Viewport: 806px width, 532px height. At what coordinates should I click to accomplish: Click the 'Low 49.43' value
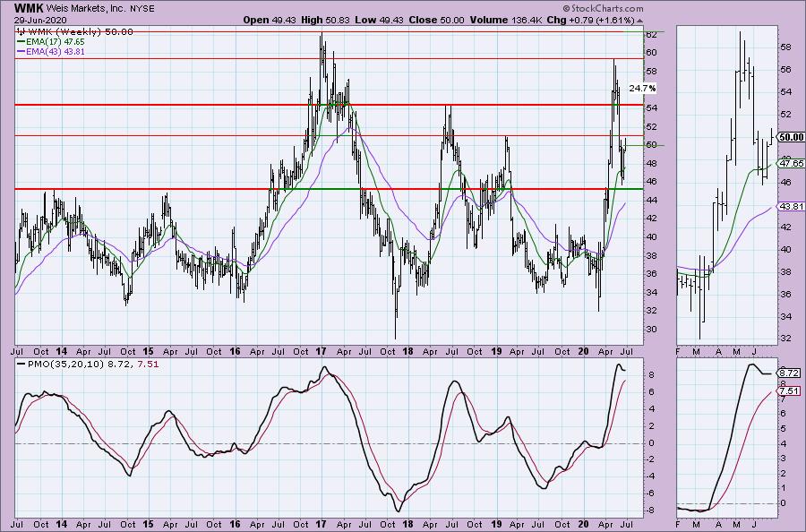[x=380, y=20]
